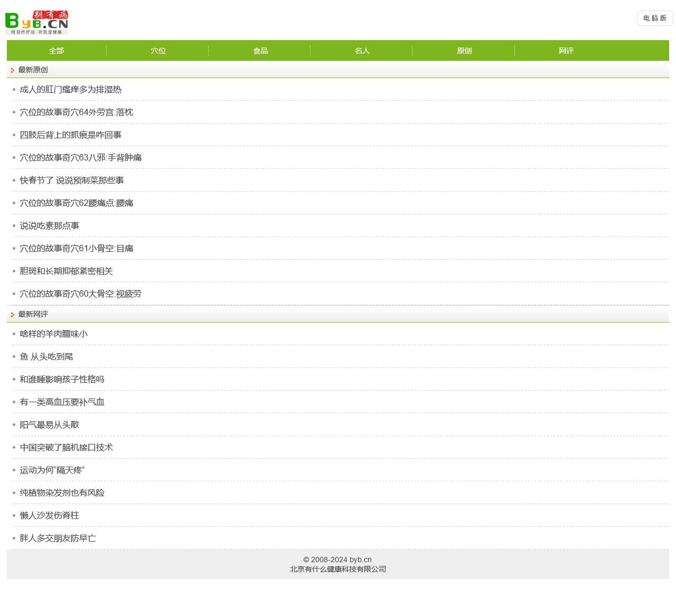Click the arrow icon beside 最新原创

pos(12,70)
